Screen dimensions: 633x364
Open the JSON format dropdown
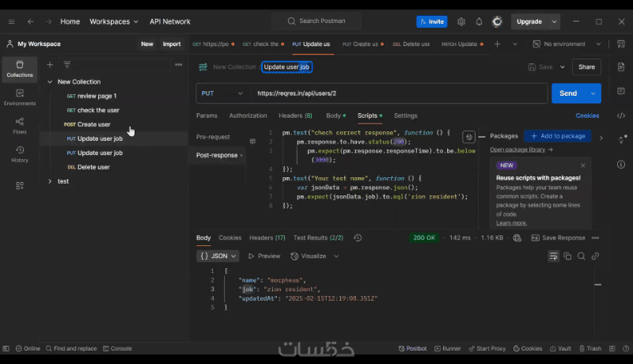218,256
